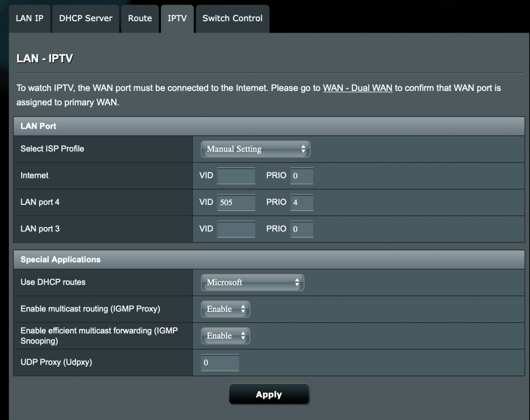This screenshot has height=420, width=530.
Task: Expand the Use DHCP routes dropdown
Action: pos(252,282)
